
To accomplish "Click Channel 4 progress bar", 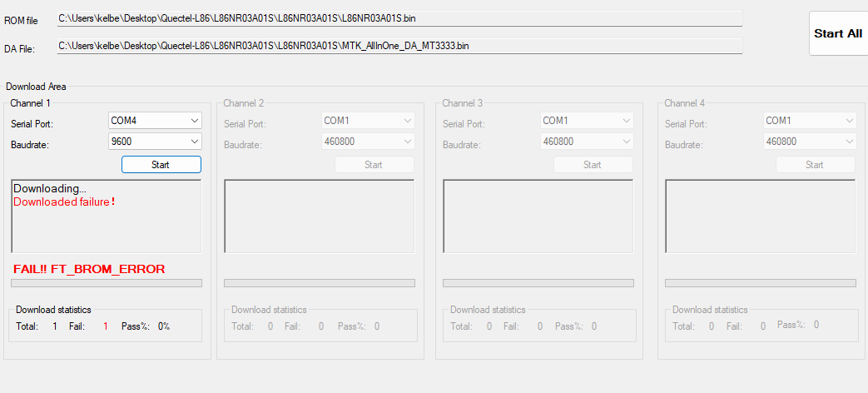I will [x=761, y=283].
